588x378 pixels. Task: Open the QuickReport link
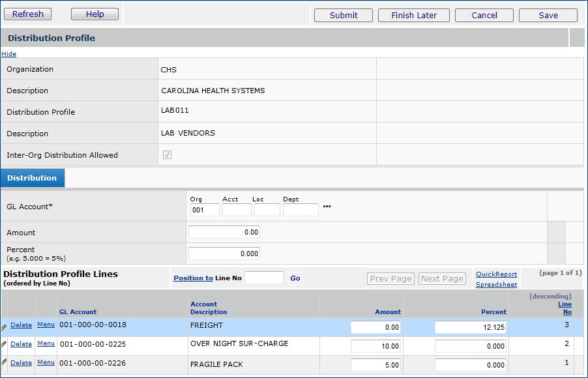496,274
